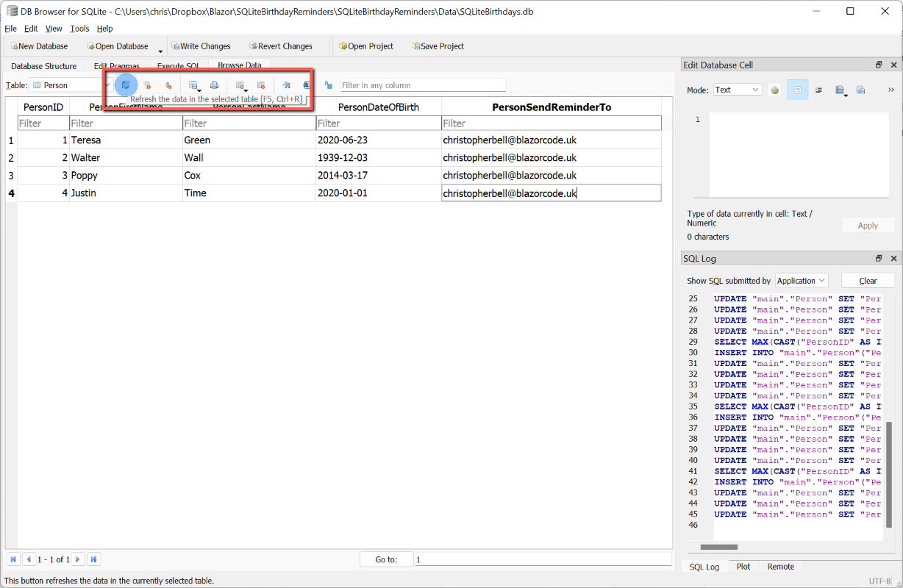Switch to the Plot tab

coord(743,567)
